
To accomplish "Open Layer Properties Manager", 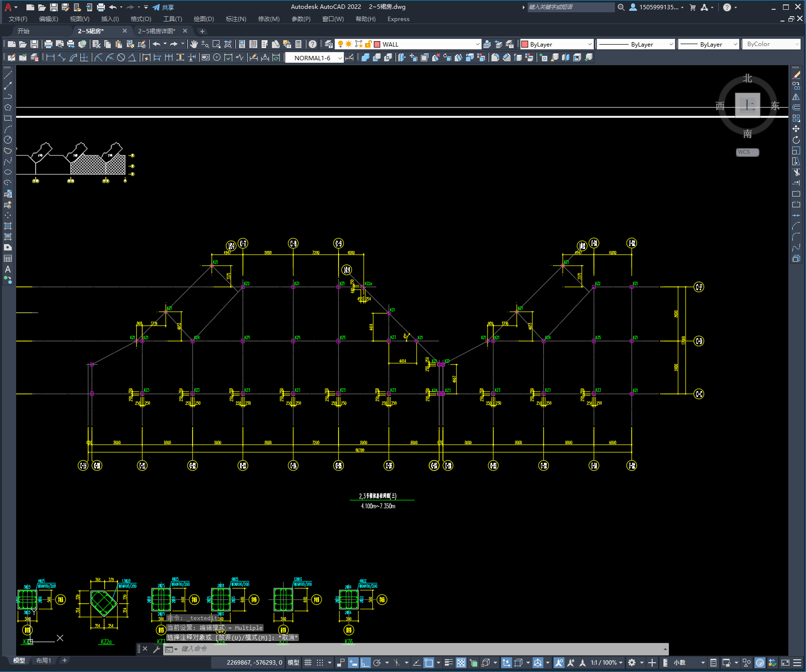I will [329, 44].
